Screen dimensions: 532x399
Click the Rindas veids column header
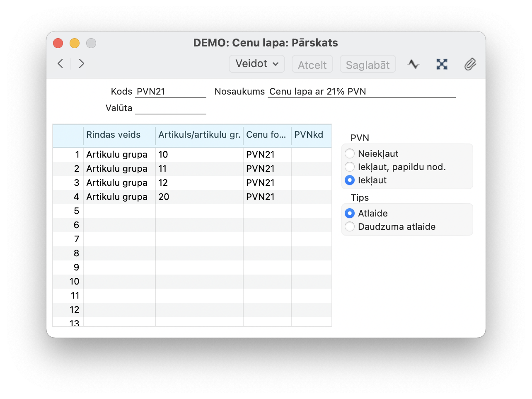point(119,135)
